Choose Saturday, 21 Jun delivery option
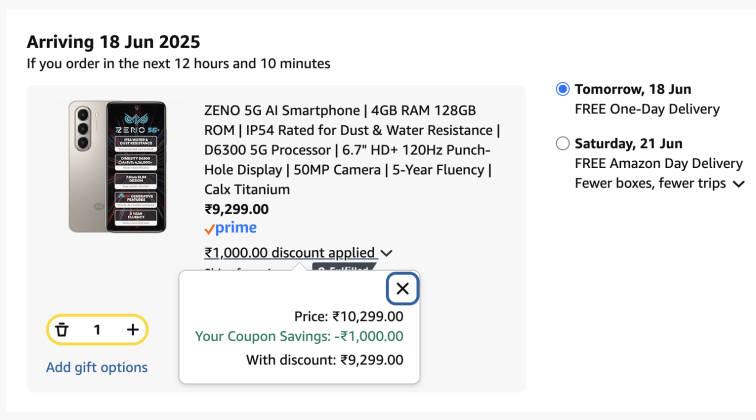 click(562, 143)
